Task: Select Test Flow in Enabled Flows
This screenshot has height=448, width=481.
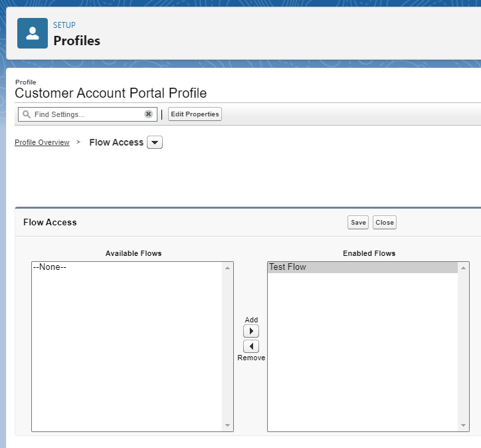Action: click(362, 267)
